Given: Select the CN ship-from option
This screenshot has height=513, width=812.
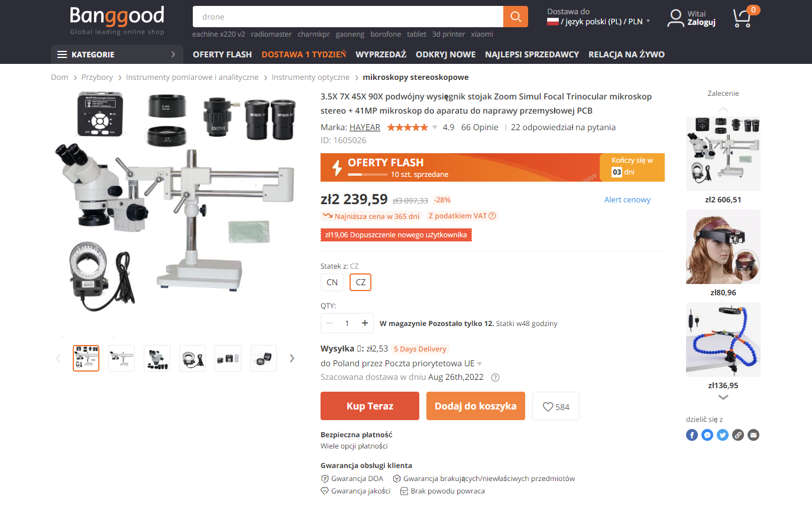Looking at the screenshot, I should (x=332, y=282).
